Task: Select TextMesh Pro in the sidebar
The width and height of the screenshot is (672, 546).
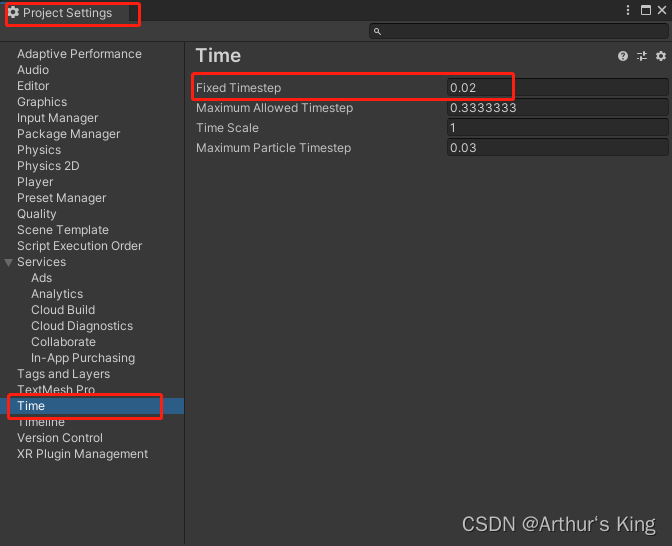Action: pos(56,389)
